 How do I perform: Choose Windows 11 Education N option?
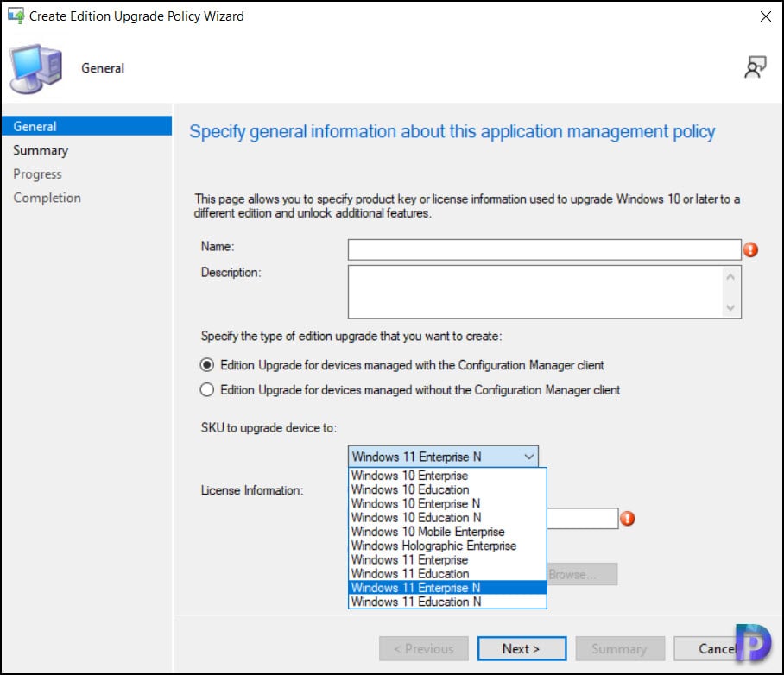click(447, 602)
